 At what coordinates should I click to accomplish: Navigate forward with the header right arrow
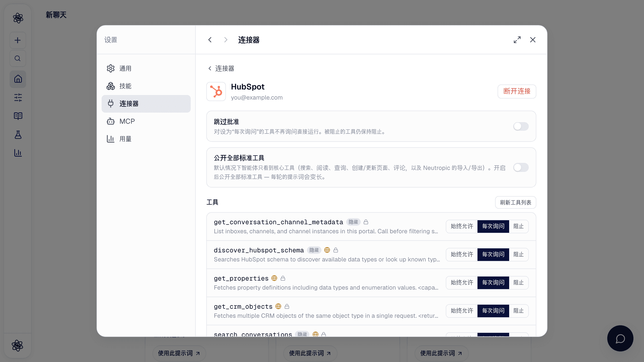(226, 40)
